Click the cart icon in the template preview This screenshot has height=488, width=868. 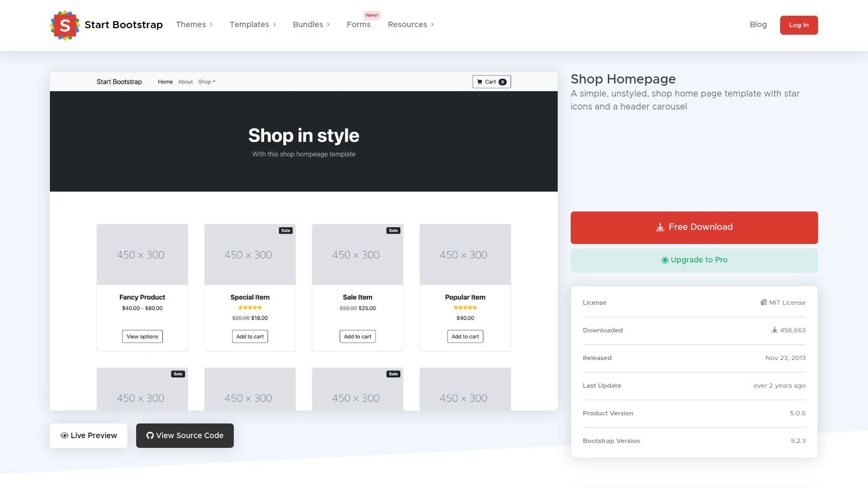click(481, 81)
